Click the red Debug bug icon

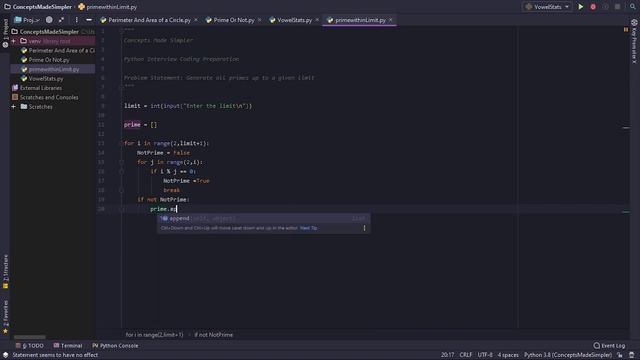click(593, 7)
